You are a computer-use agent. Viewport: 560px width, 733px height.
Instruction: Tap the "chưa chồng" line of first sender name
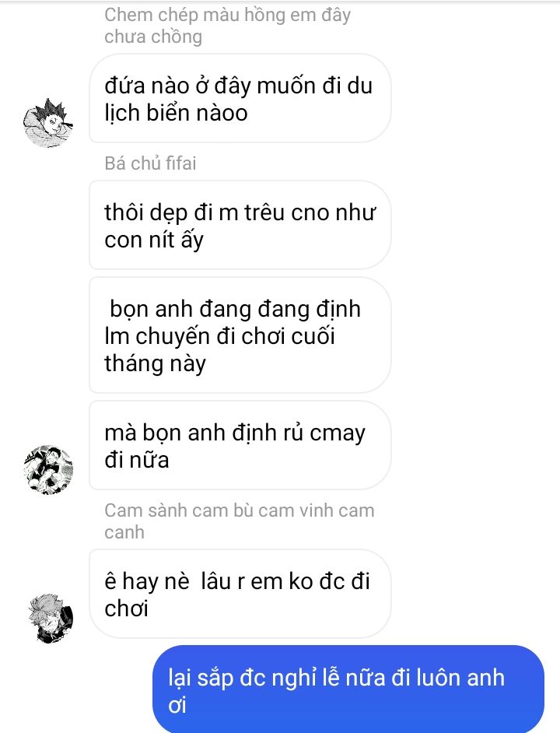click(153, 37)
